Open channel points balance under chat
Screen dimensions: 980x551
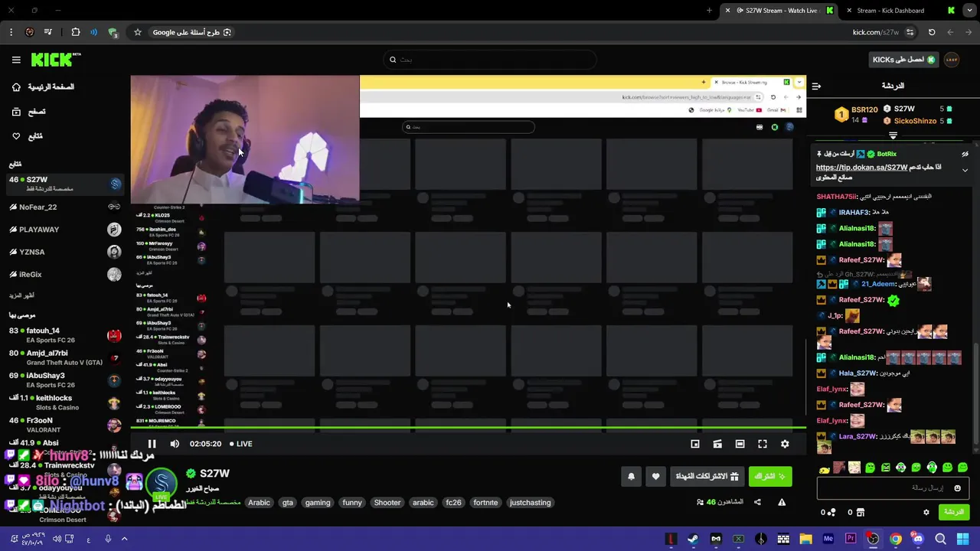pos(828,512)
